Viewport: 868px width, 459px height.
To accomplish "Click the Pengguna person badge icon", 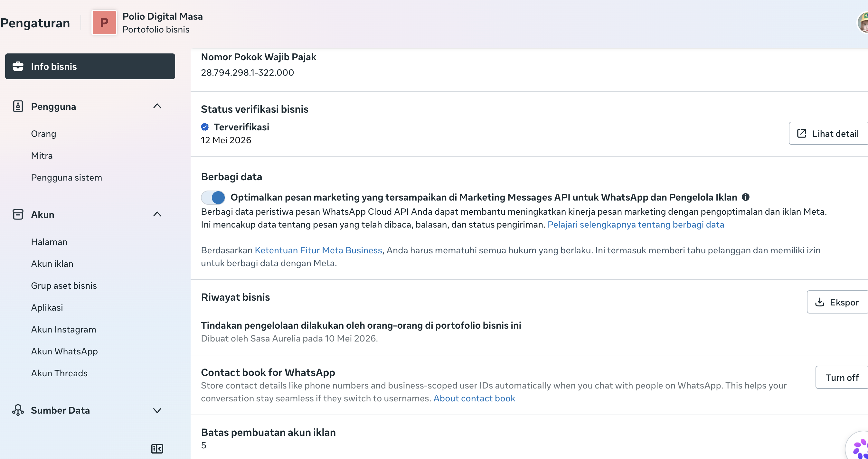I will 18,106.
